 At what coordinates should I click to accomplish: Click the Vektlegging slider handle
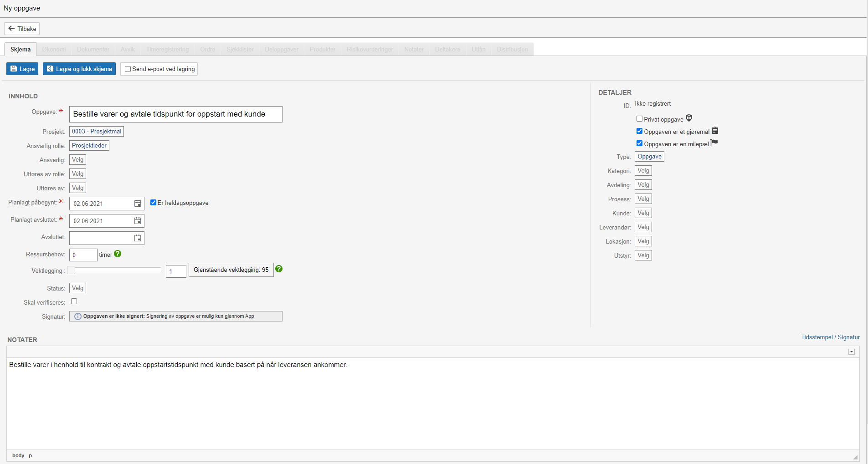click(72, 270)
